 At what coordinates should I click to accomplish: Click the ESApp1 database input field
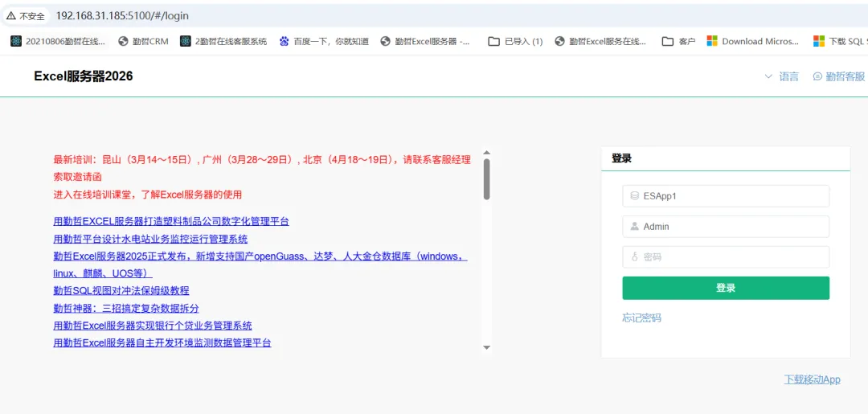[726, 196]
